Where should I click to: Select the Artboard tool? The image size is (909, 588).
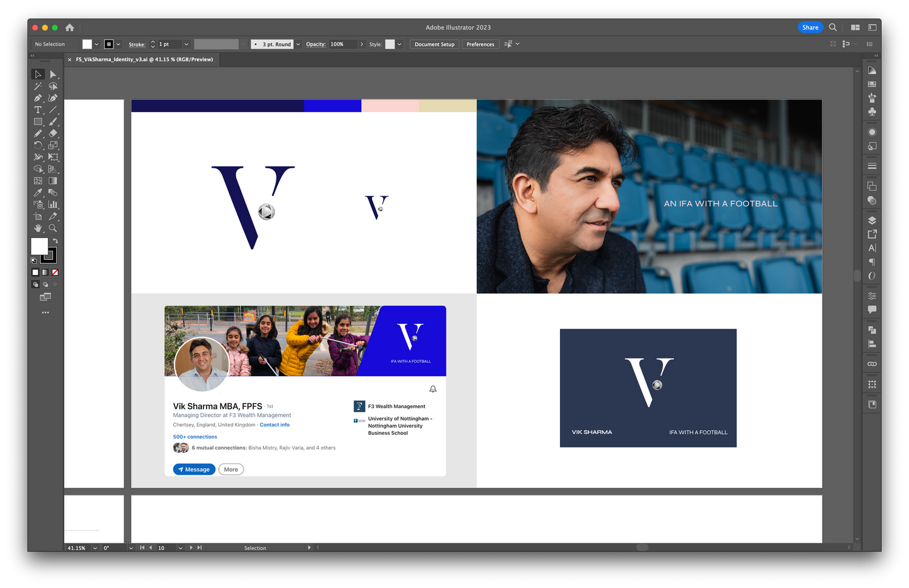pos(38,216)
